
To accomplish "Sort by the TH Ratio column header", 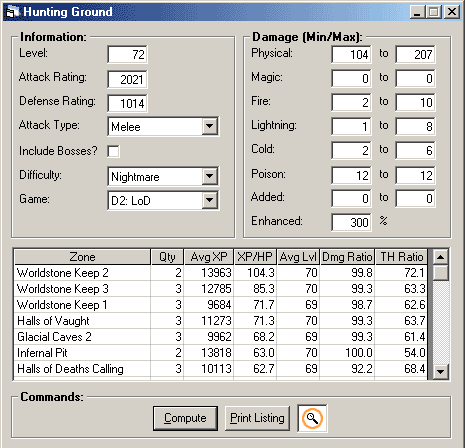I will click(x=401, y=257).
